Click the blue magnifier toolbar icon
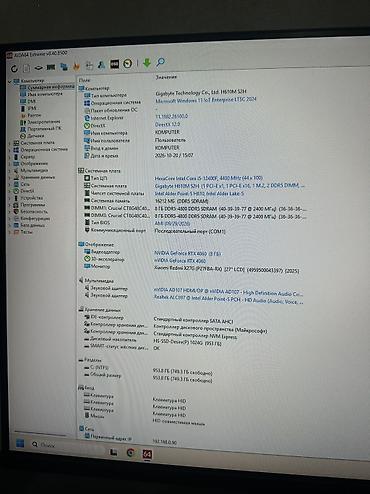This screenshot has width=370, height=494. click(160, 62)
